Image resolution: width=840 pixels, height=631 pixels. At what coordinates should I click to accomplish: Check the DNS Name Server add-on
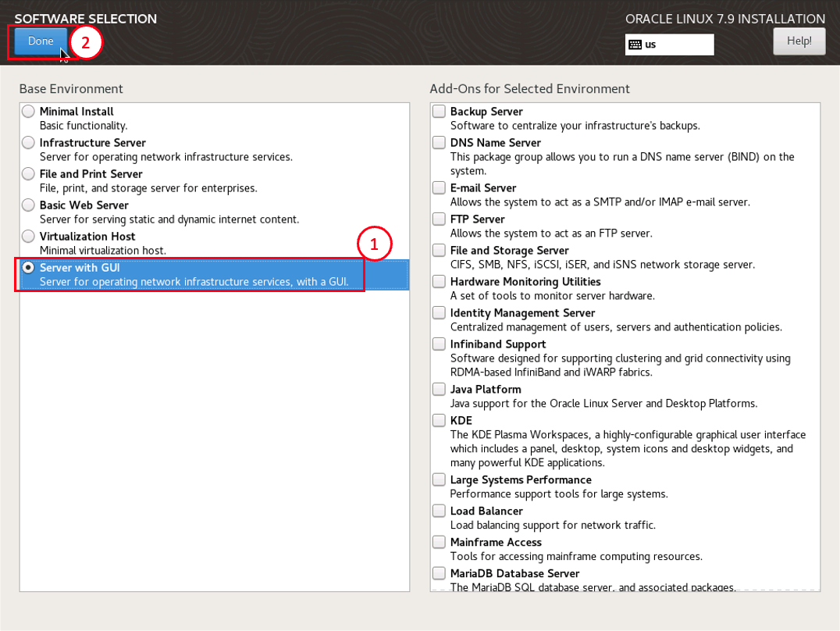point(440,143)
